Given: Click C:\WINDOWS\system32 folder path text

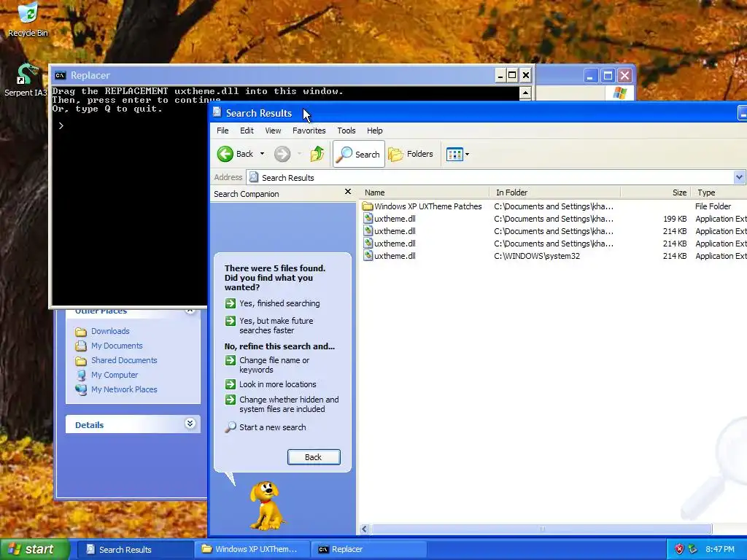Looking at the screenshot, I should click(x=537, y=256).
